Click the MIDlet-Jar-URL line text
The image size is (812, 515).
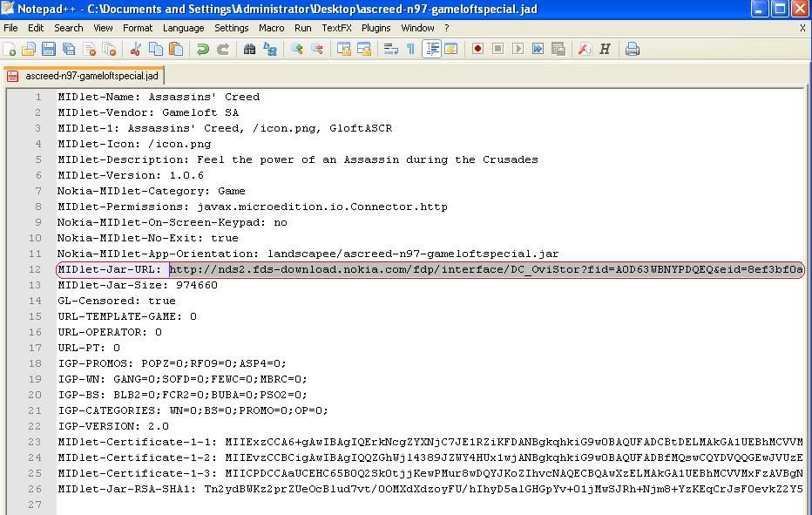(x=430, y=269)
